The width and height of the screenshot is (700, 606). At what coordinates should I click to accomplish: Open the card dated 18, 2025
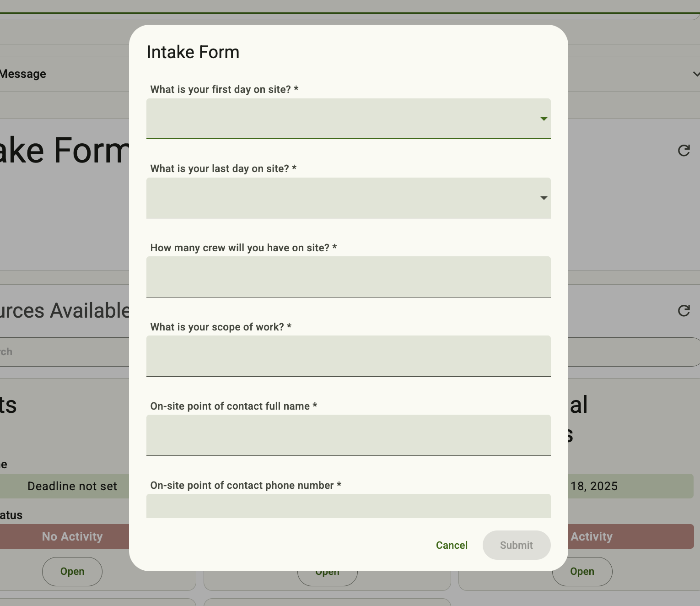[x=582, y=571]
